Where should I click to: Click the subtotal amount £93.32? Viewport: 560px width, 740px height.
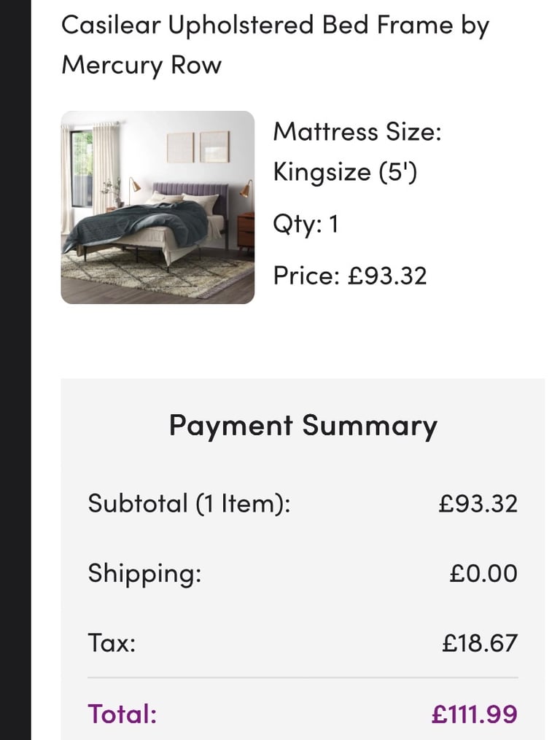pos(478,504)
